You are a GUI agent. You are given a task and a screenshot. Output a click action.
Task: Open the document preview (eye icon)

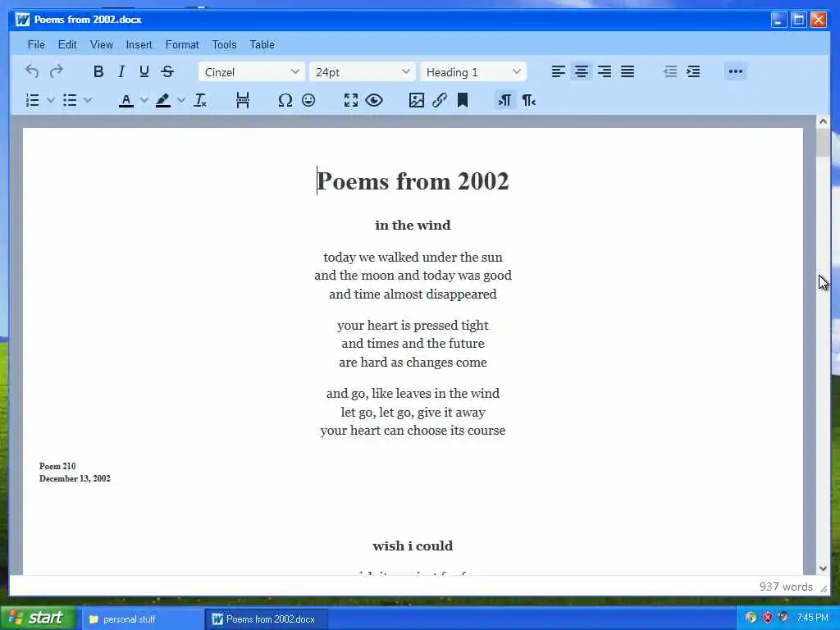(x=374, y=100)
